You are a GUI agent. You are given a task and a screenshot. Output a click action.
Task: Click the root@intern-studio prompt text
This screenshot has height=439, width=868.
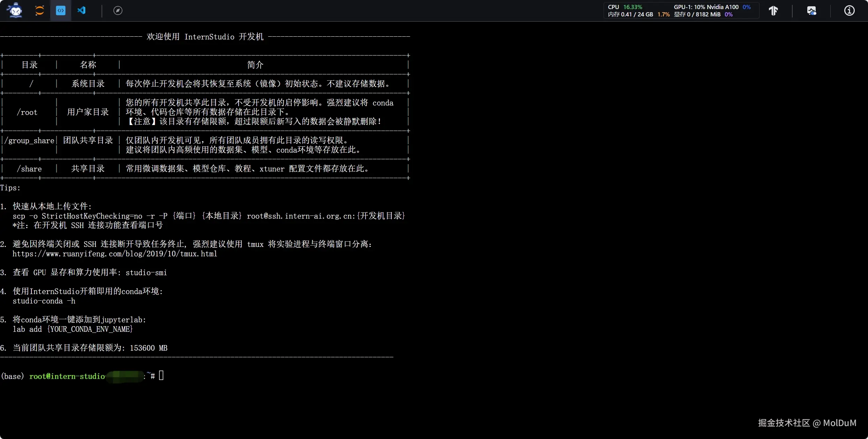coord(67,376)
